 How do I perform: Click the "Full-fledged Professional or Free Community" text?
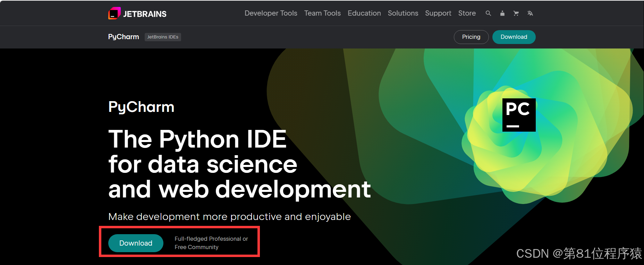click(x=211, y=243)
